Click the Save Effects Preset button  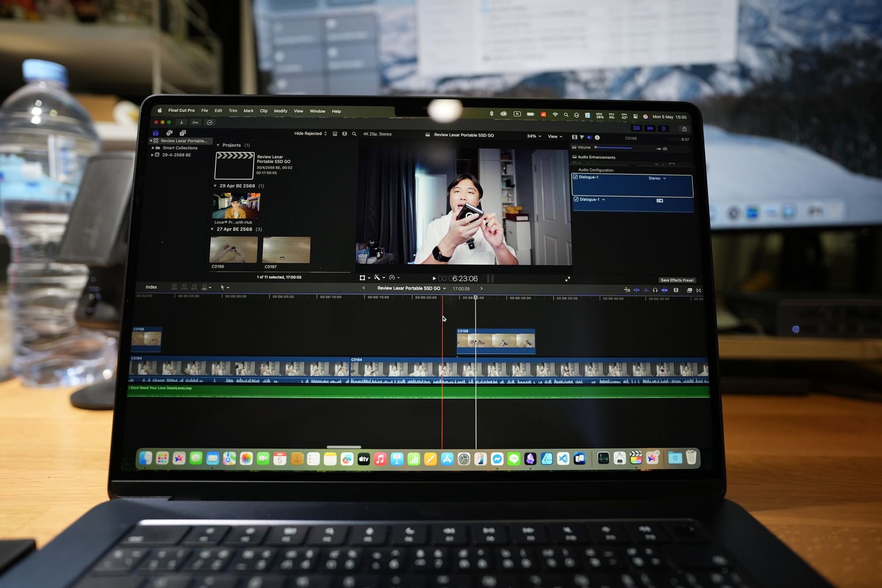(677, 280)
